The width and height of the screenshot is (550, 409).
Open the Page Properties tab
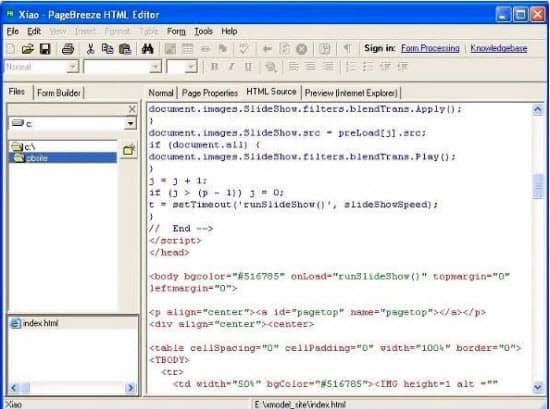(x=210, y=93)
